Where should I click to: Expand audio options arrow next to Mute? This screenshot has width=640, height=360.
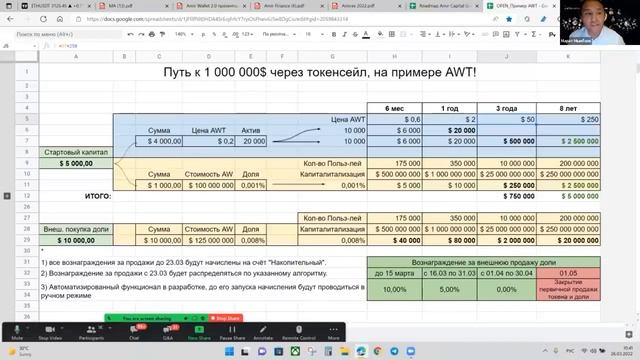28,328
